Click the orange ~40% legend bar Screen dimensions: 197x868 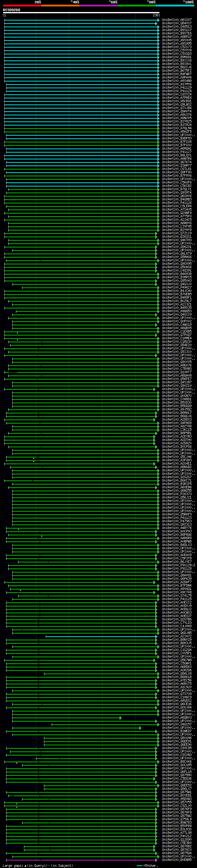[60, 6]
